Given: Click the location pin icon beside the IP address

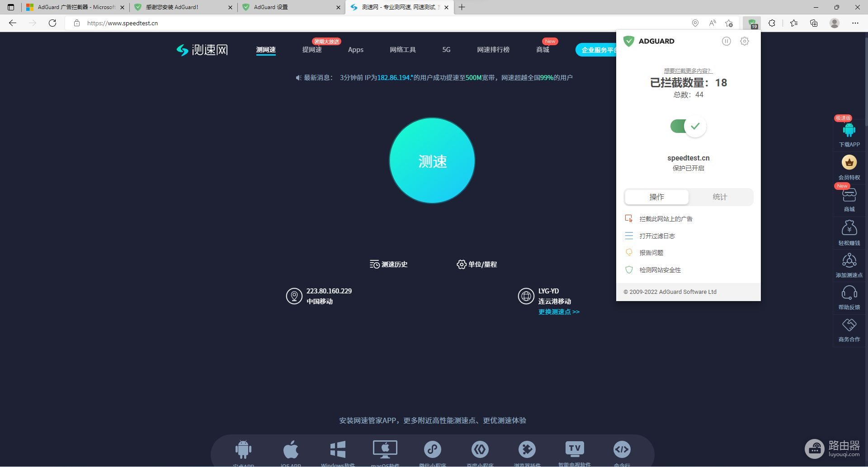Looking at the screenshot, I should click(x=294, y=296).
